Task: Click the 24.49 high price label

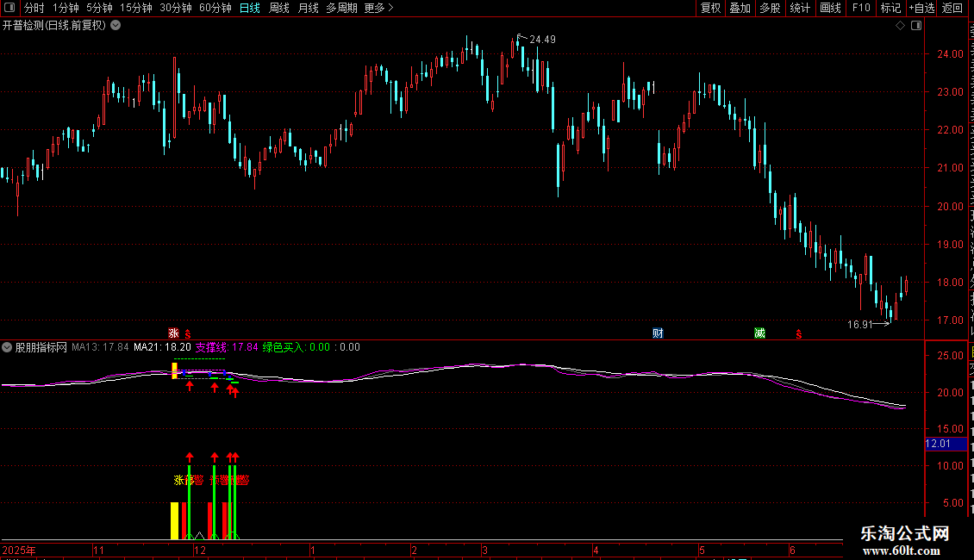Action: 542,40
